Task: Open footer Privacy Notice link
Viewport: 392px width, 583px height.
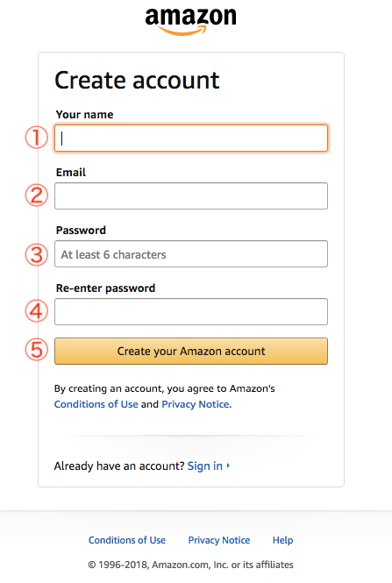Action: pos(219,540)
